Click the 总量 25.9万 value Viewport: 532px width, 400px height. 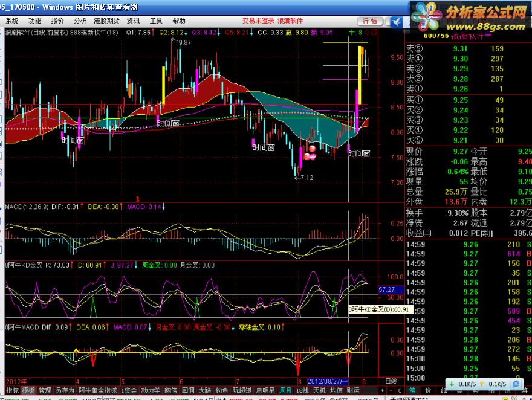tap(456, 192)
